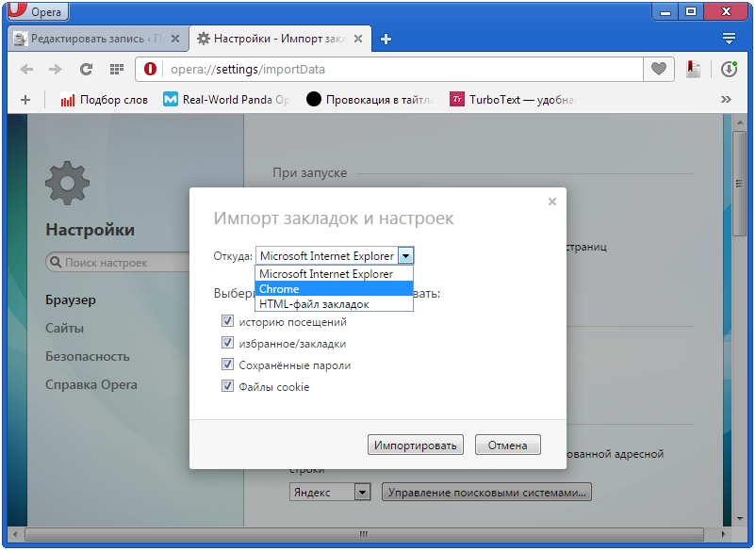The image size is (756, 551).
Task: Open the Подбор слов bookmark
Action: coord(104,100)
